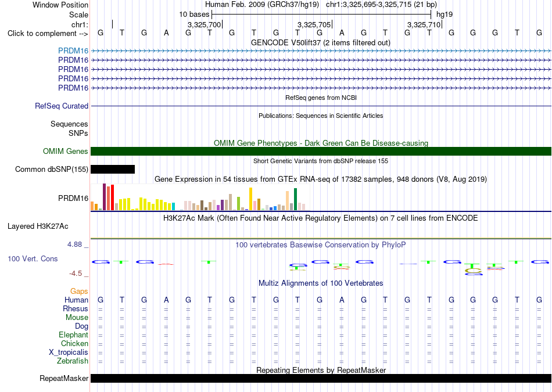Image resolution: width=552 pixels, height=392 pixels.
Task: Click the Window Position label
Action: coord(60,5)
